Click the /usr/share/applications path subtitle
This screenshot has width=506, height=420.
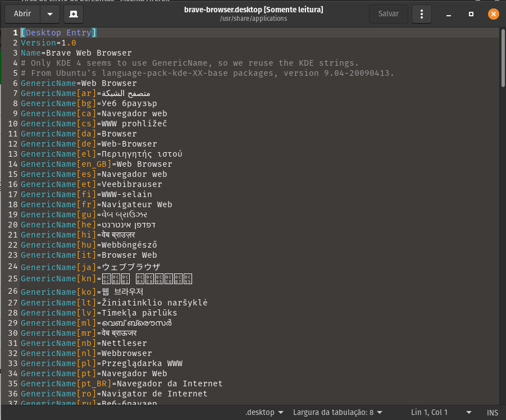pyautogui.click(x=254, y=19)
